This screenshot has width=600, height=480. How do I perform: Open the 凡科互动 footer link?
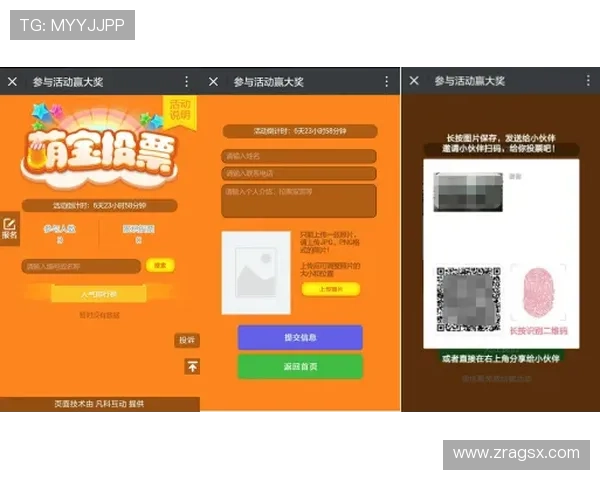(x=111, y=404)
